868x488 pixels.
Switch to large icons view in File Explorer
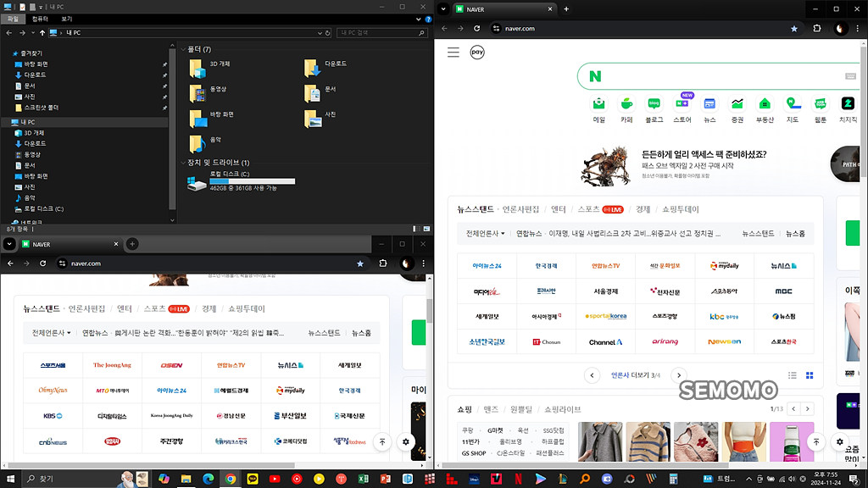(426, 229)
